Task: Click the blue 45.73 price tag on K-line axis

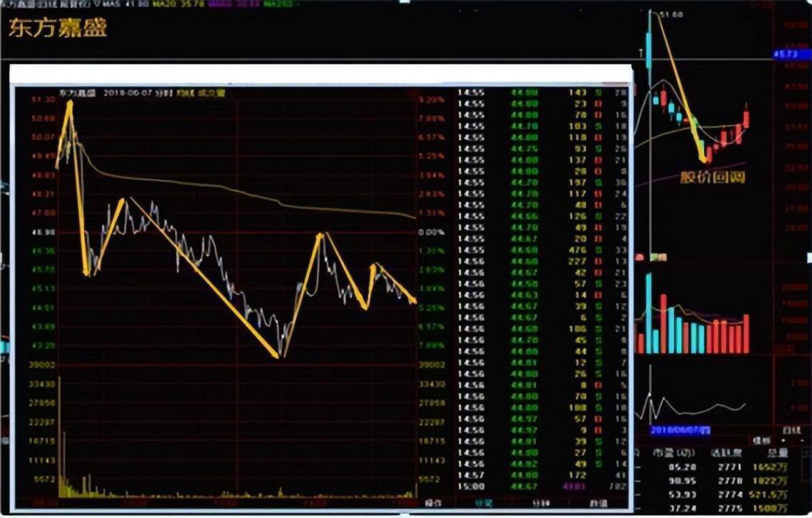Action: click(791, 54)
